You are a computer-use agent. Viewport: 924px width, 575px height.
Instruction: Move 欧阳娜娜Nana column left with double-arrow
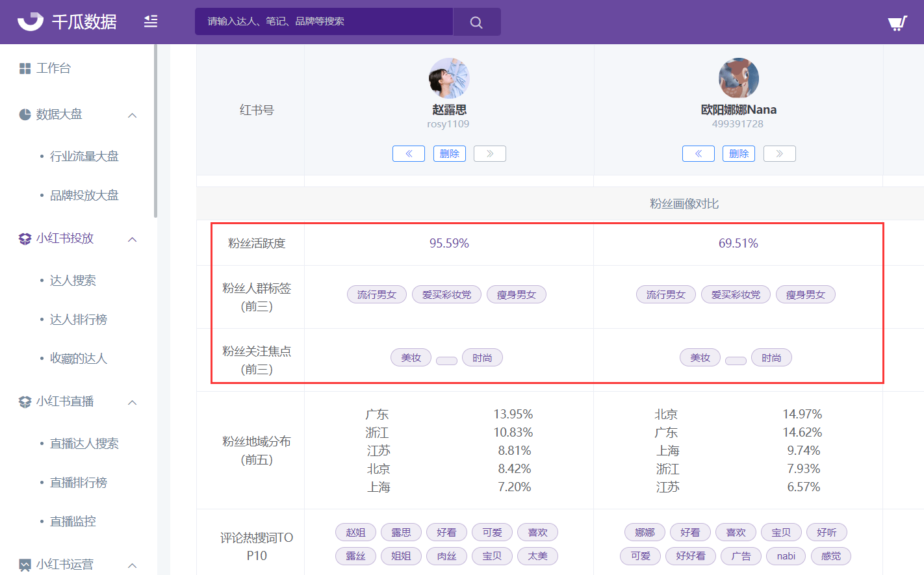tap(699, 154)
